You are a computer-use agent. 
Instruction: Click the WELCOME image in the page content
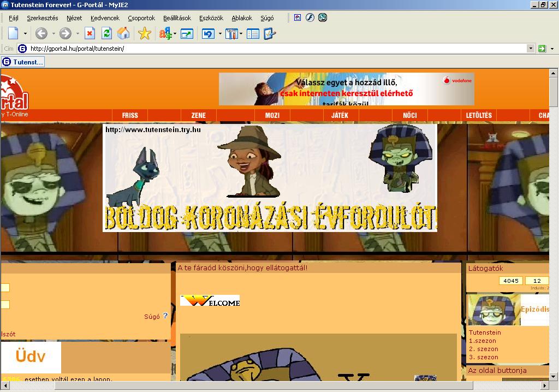tap(210, 301)
